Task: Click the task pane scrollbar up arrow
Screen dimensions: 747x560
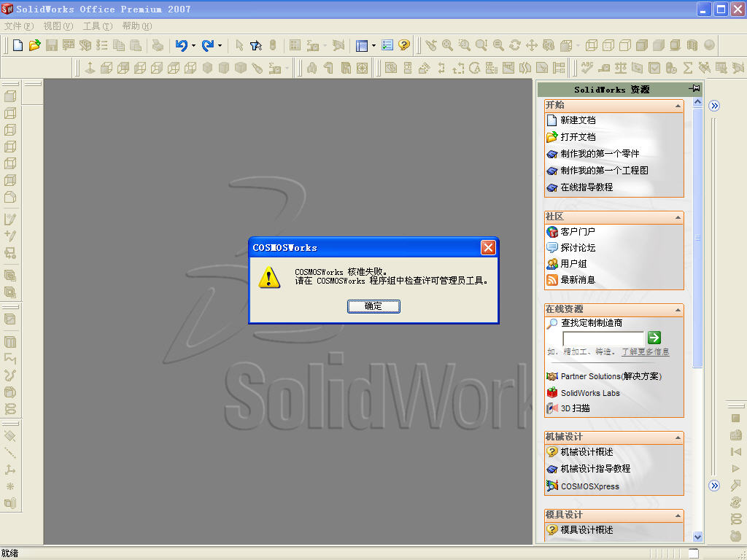Action: point(697,101)
